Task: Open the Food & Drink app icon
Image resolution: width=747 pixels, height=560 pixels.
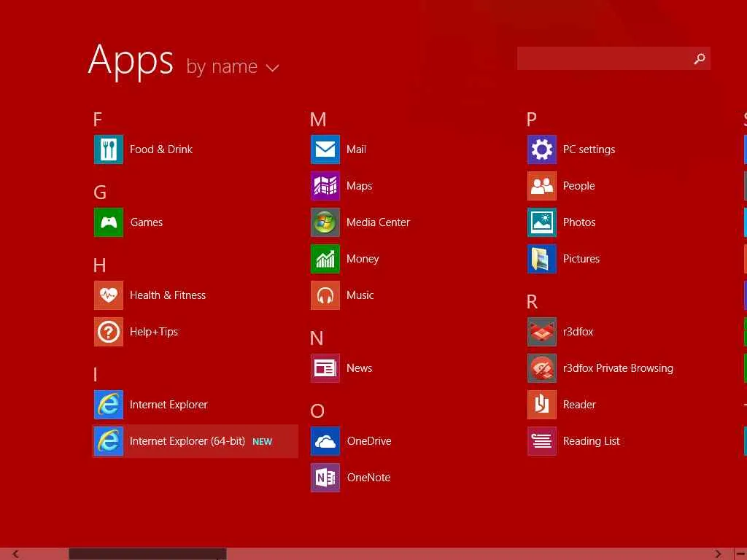Action: tap(109, 149)
